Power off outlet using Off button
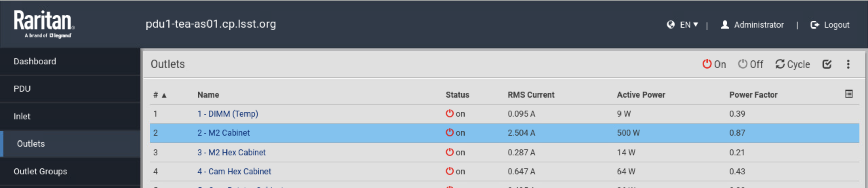This screenshot has width=868, height=188. tap(750, 64)
